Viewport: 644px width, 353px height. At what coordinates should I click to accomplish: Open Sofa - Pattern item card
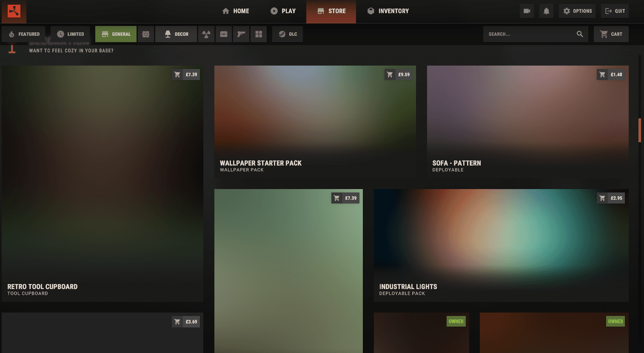[528, 122]
